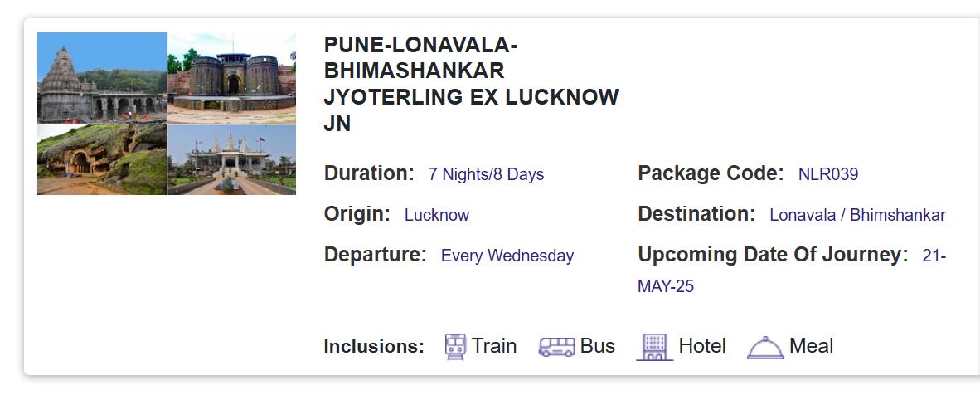Click the Inclusions heading label
The height and width of the screenshot is (400, 980).
[374, 347]
